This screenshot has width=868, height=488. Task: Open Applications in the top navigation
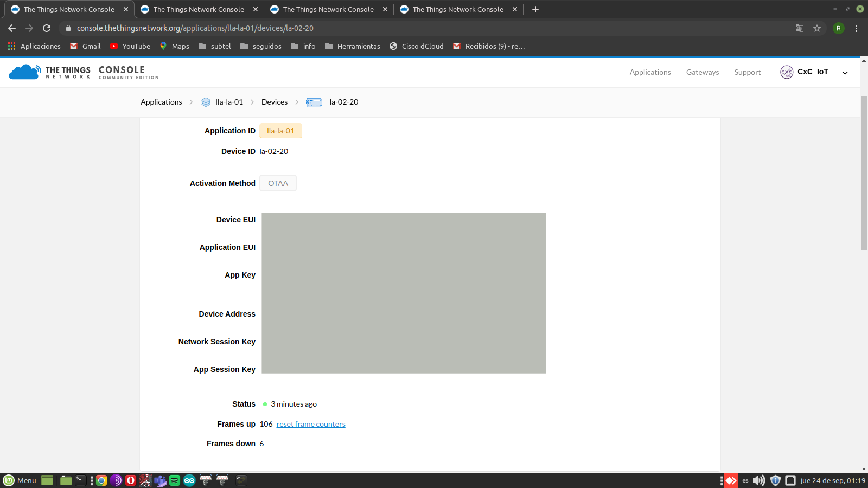point(650,72)
